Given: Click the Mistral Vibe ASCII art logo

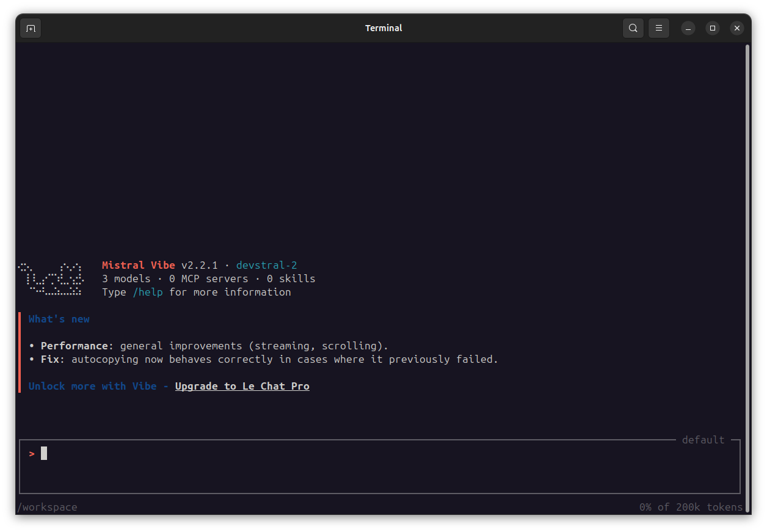Looking at the screenshot, I should [x=51, y=279].
